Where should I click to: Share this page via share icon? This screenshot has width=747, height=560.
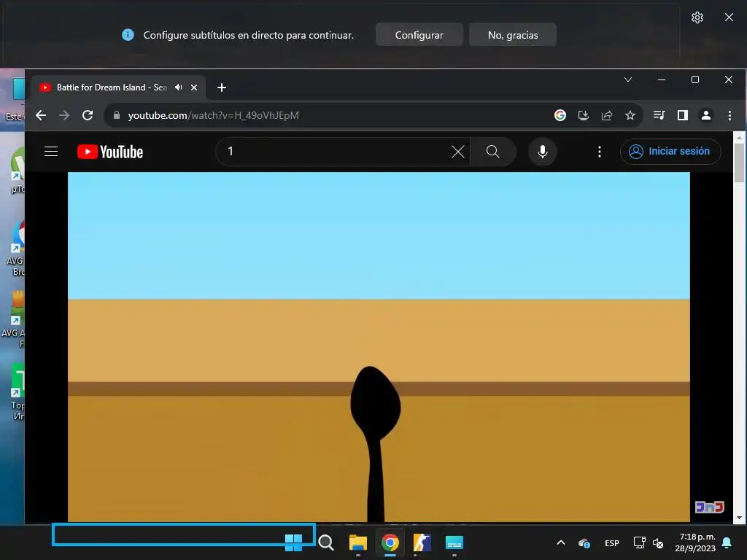[x=607, y=115]
